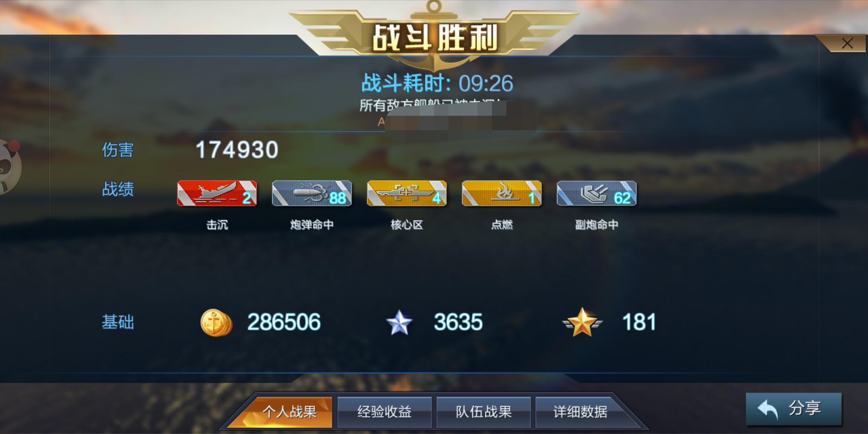Viewport: 868px width, 434px height.
Task: Close the battle results screen
Action: click(x=847, y=43)
